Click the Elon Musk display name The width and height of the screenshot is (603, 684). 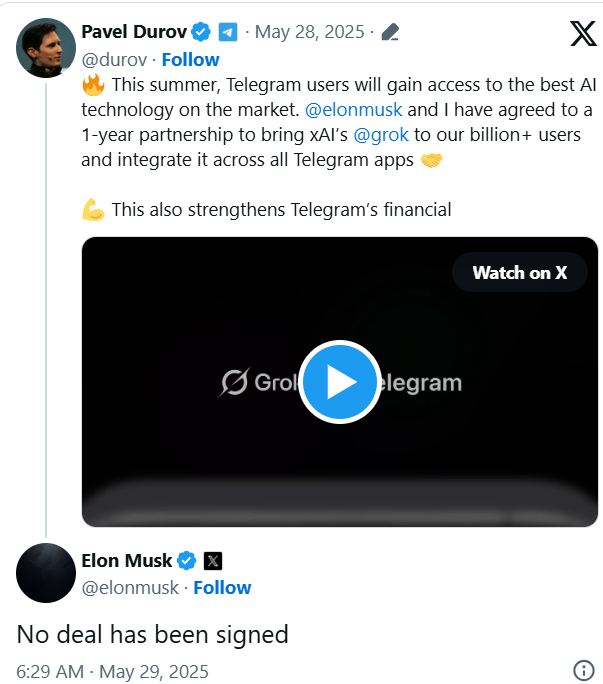point(127,561)
